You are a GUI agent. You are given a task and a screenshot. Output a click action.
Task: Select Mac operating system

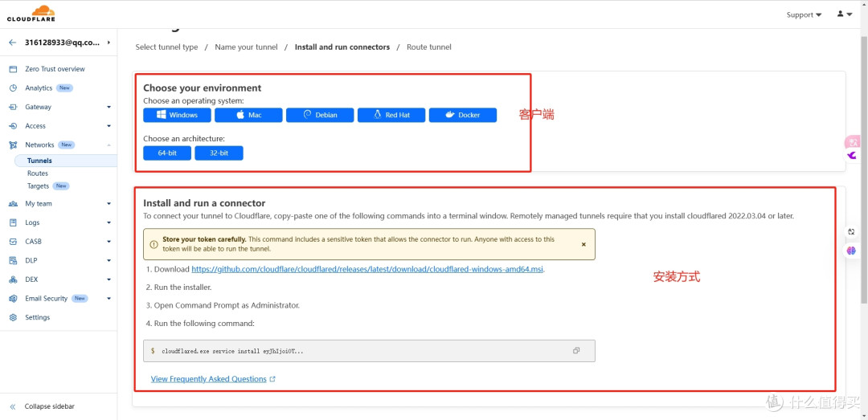248,115
